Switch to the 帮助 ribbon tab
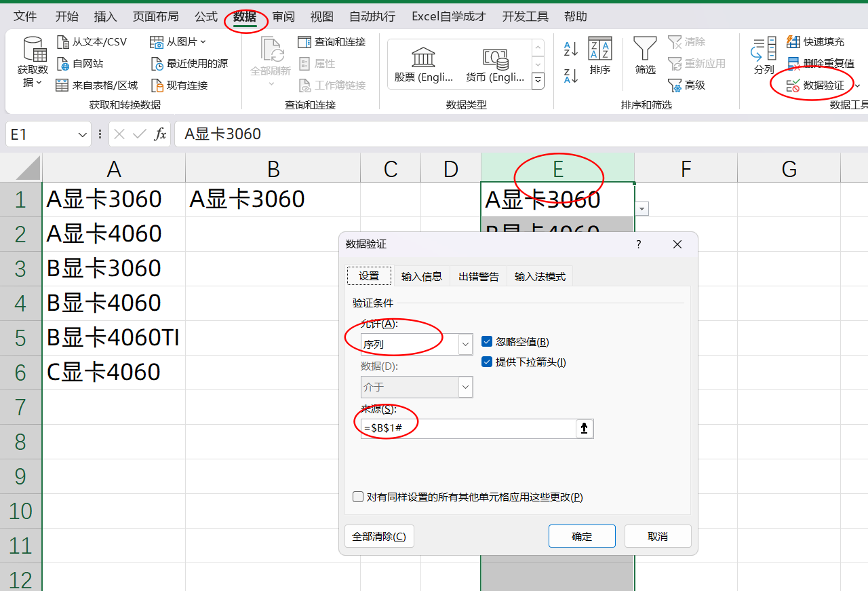The width and height of the screenshot is (868, 591). (576, 17)
